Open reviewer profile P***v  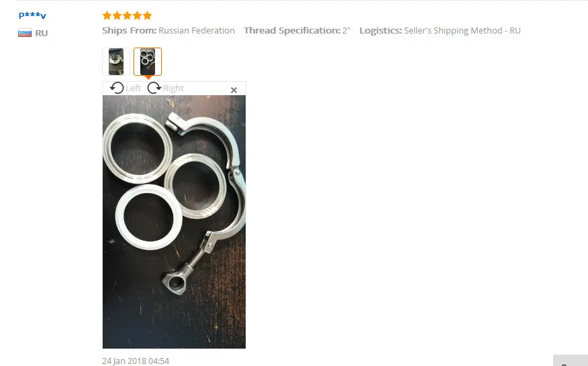[32, 15]
